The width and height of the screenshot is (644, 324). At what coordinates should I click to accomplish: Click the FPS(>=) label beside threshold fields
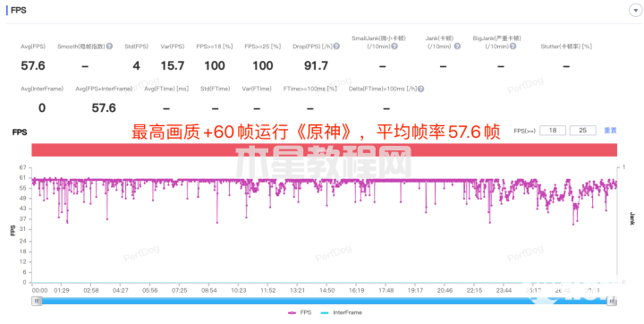pyautogui.click(x=525, y=131)
